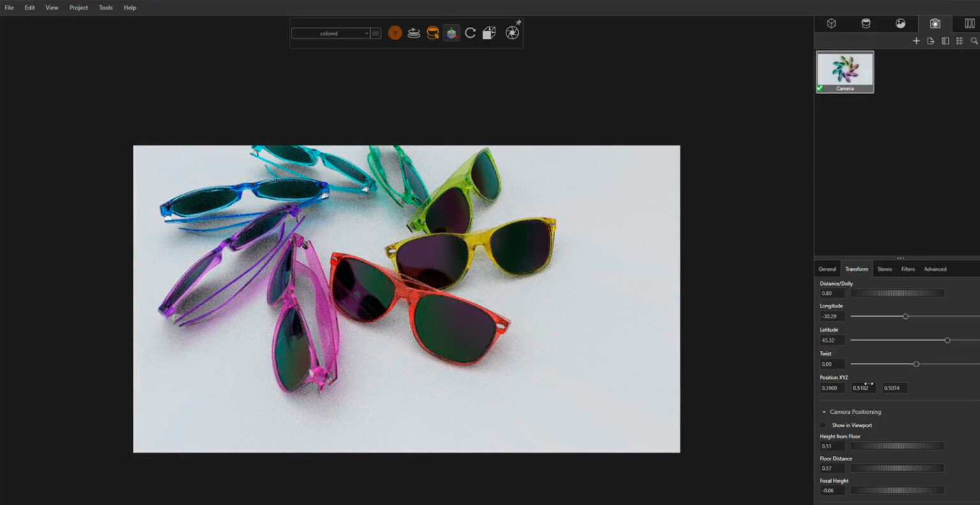Click the camera search magnifier icon

(974, 40)
